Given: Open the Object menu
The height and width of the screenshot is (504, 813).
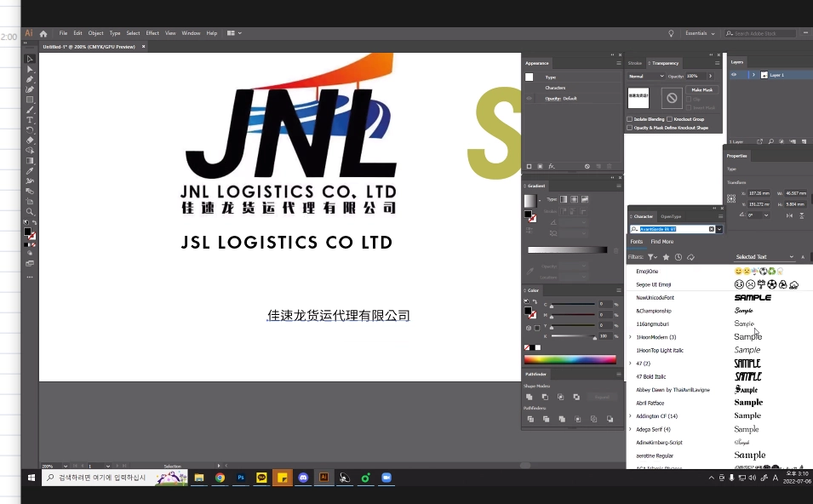Looking at the screenshot, I should coord(95,33).
